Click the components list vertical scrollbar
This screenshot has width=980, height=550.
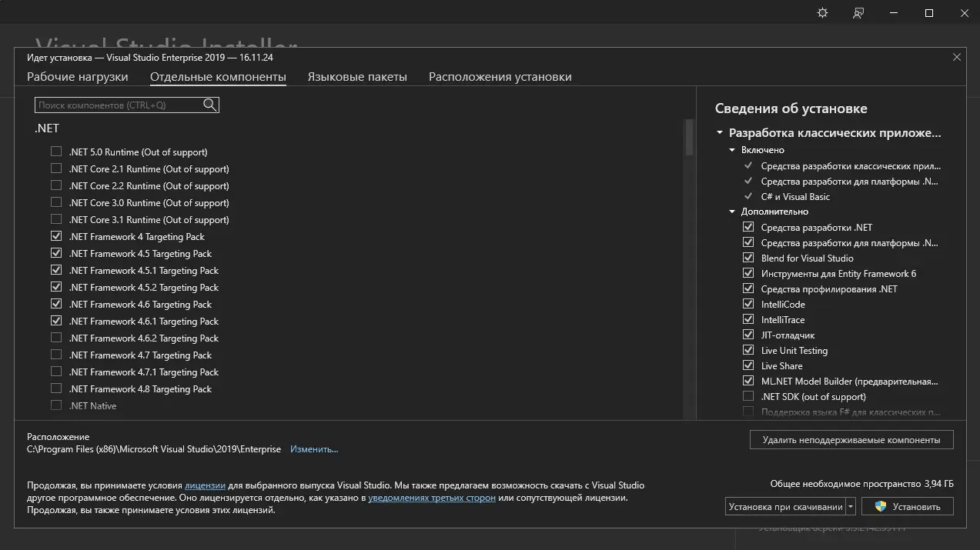[x=689, y=138]
